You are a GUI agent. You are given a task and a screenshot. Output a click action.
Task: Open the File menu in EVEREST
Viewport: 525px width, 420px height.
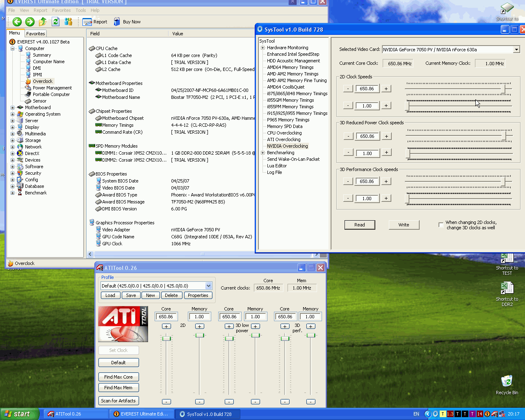click(x=11, y=10)
